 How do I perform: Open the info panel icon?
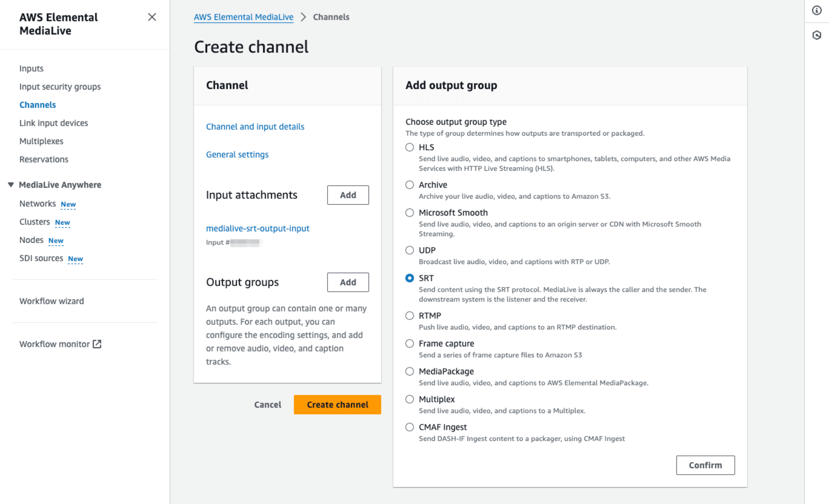click(817, 10)
